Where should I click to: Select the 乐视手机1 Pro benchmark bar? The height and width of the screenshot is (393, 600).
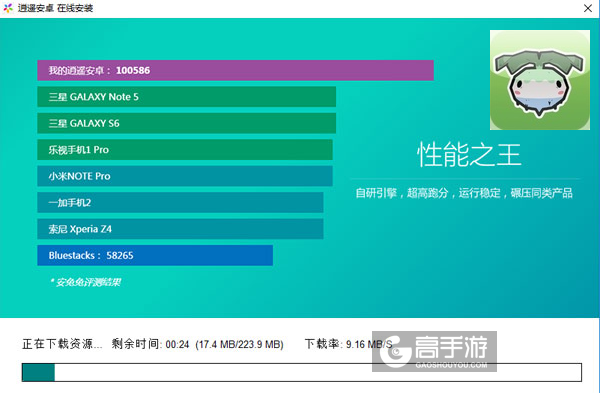click(x=185, y=150)
